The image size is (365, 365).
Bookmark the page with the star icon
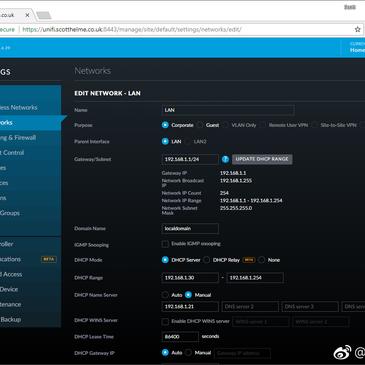click(357, 29)
